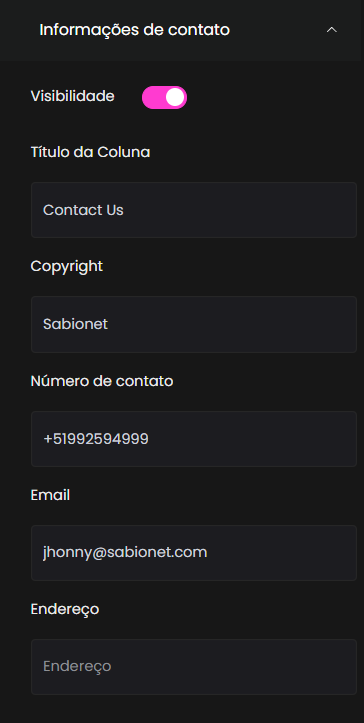Focus the empty Endereço input field

pos(194,666)
